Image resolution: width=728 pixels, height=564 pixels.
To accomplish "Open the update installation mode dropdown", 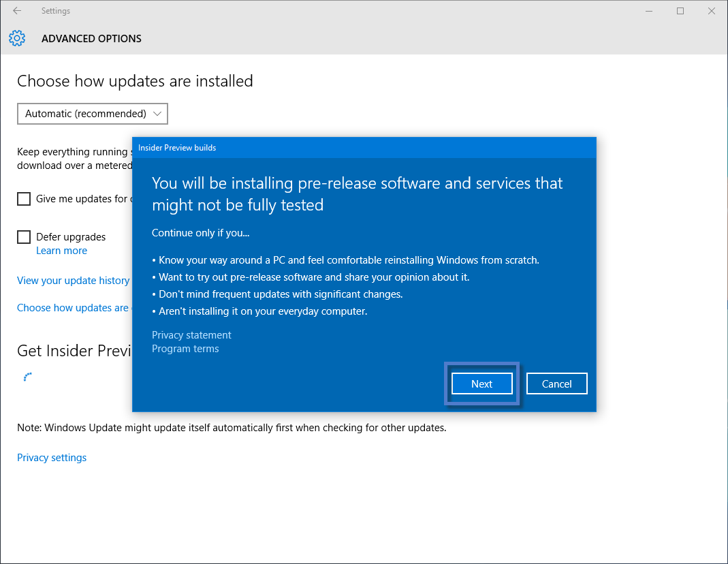I will pos(92,114).
